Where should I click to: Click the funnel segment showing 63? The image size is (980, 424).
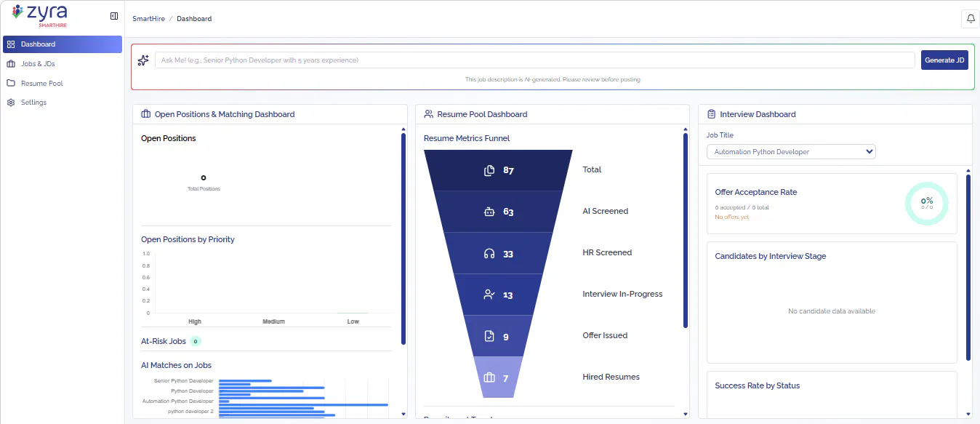[x=499, y=212]
